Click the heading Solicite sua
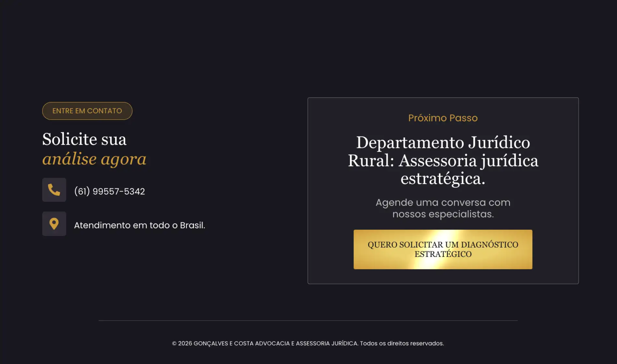The width and height of the screenshot is (617, 364). click(84, 139)
